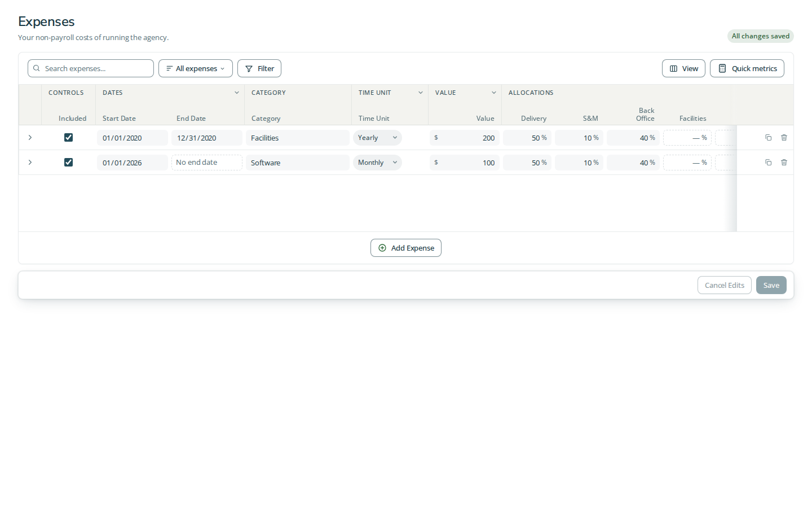Duplicate the Facilities expense row

tap(768, 138)
